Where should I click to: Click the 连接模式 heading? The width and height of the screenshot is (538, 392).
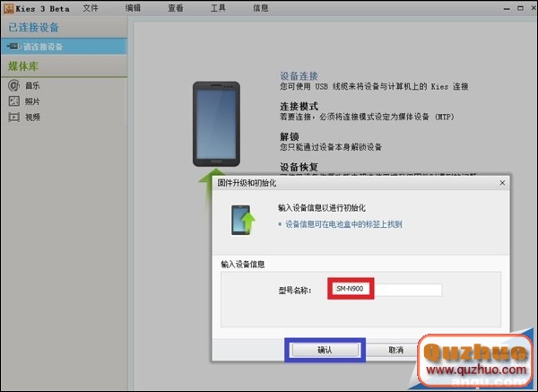point(299,106)
